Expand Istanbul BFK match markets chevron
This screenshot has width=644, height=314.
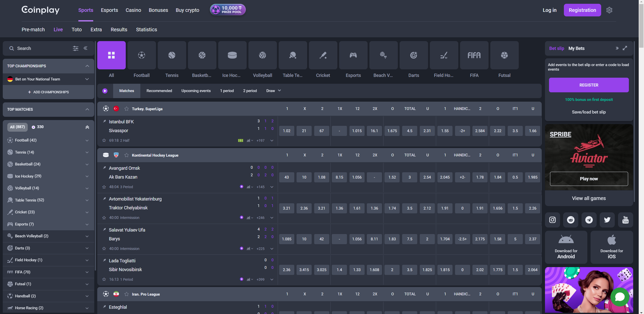[272, 141]
